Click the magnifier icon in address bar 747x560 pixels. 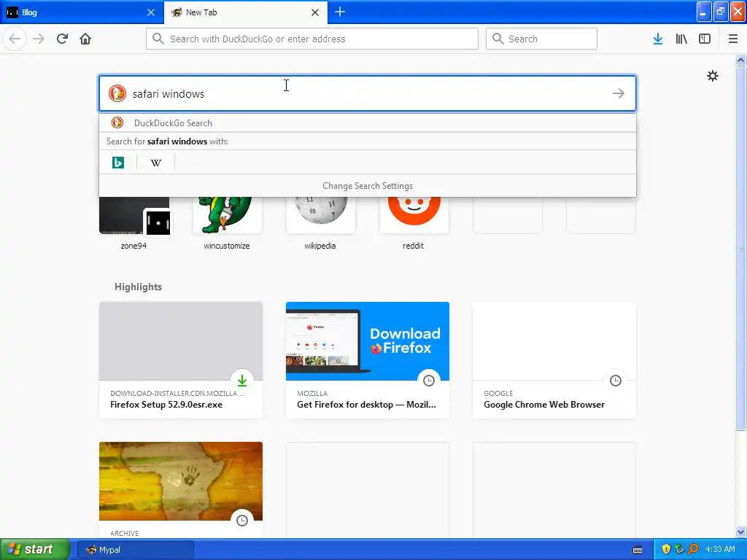pos(158,39)
